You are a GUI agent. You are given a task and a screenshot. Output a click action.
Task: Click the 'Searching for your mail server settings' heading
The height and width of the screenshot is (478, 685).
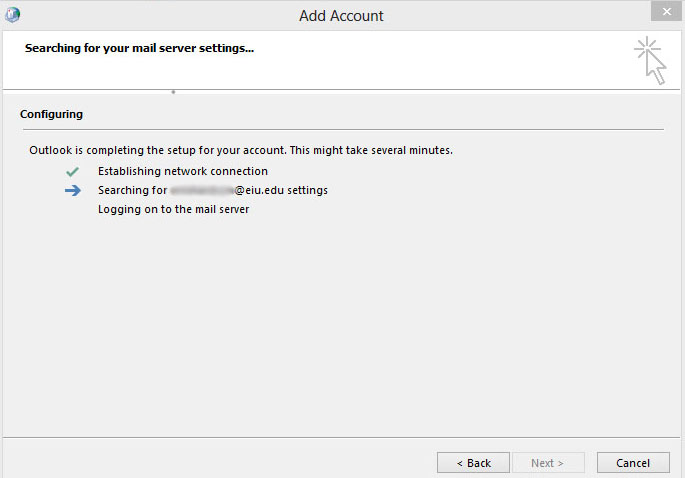pos(139,47)
